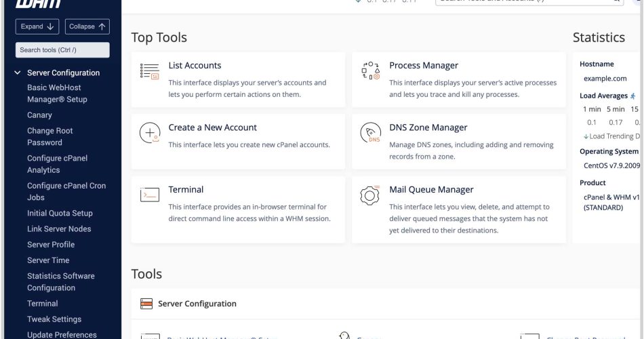
Task: Click the Server Configuration section icon under Tools
Action: (x=146, y=304)
